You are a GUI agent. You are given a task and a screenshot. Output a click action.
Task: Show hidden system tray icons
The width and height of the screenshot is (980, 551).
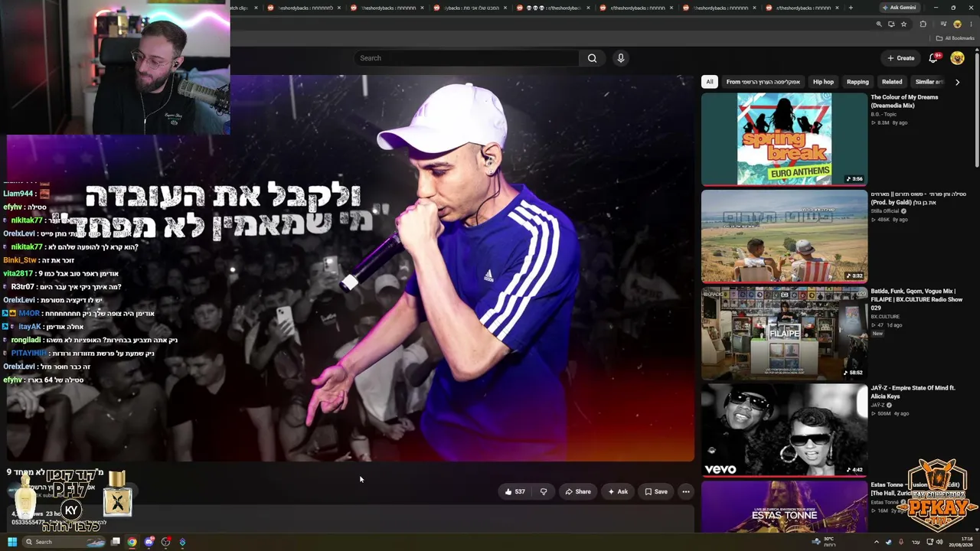pos(877,542)
